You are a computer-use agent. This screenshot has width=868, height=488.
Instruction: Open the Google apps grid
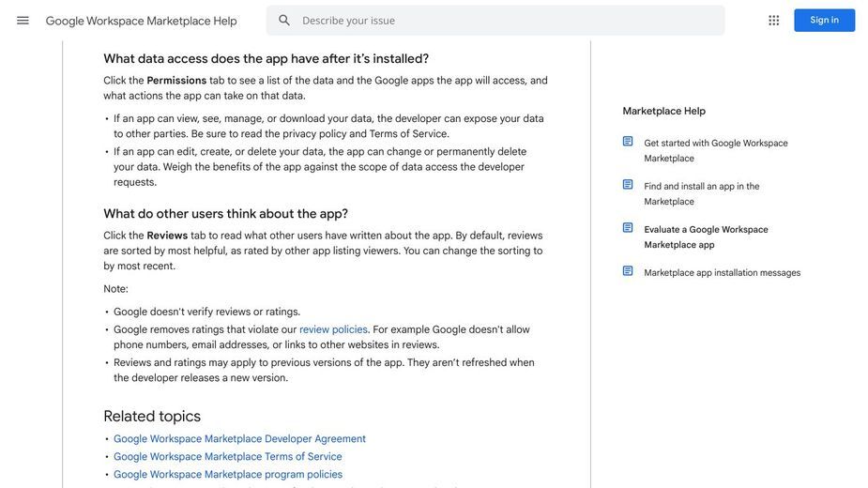coord(773,21)
